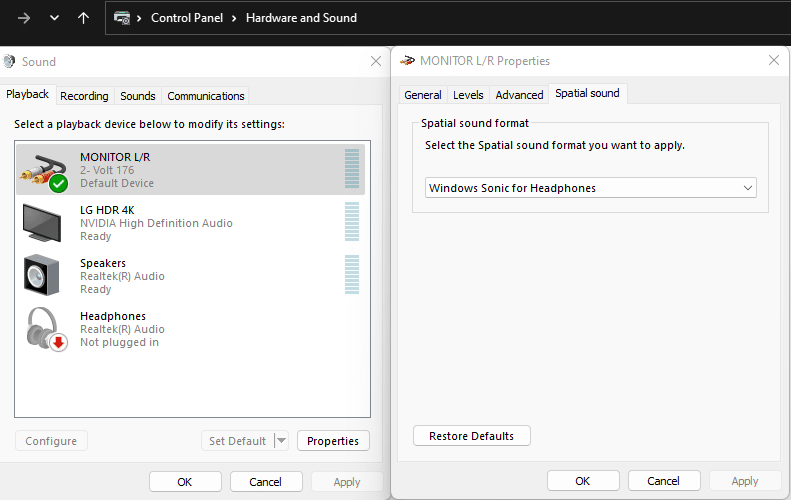Select the LG HDR 4K monitor icon

(x=43, y=223)
